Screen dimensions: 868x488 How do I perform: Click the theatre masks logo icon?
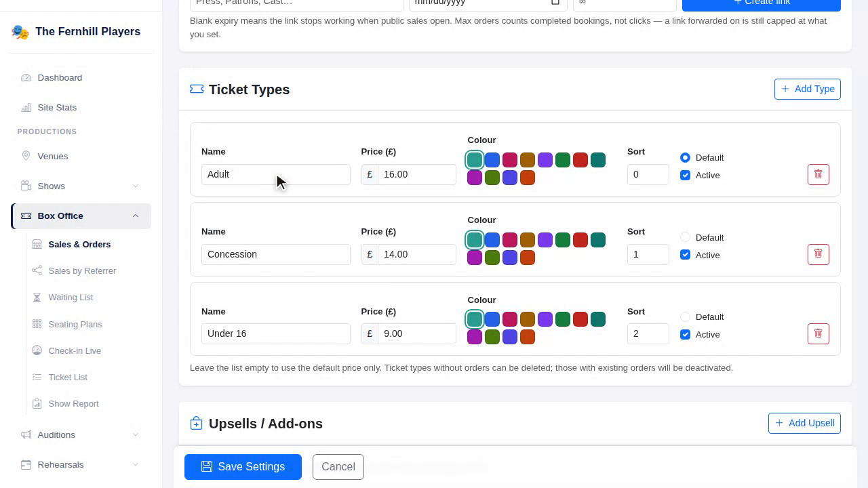[20, 32]
